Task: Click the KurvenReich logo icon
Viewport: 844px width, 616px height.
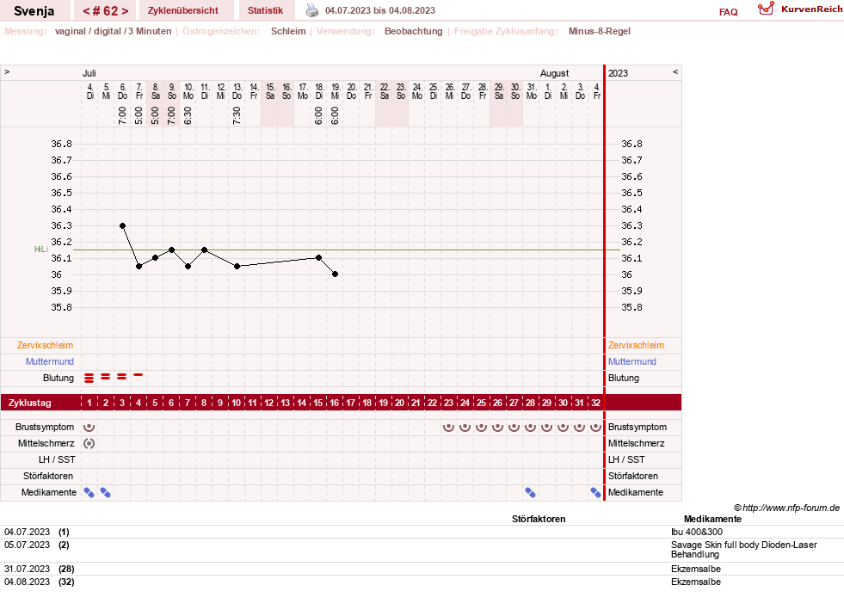Action: click(x=766, y=9)
